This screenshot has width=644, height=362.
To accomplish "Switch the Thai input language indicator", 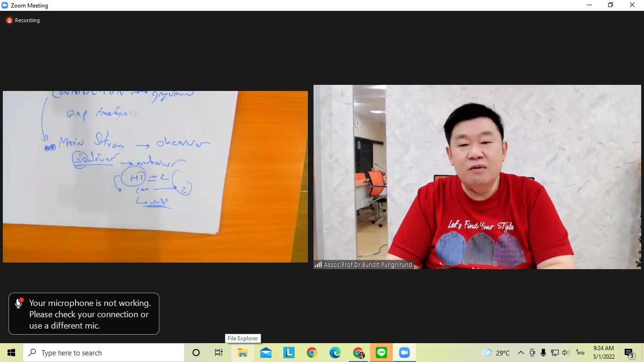I will click(580, 353).
